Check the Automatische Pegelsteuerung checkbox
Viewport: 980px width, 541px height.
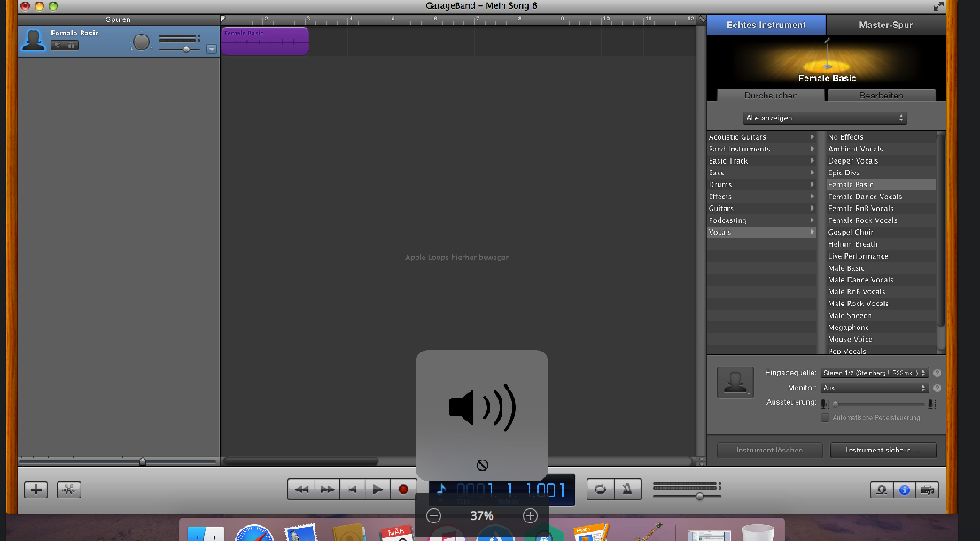[x=825, y=417]
